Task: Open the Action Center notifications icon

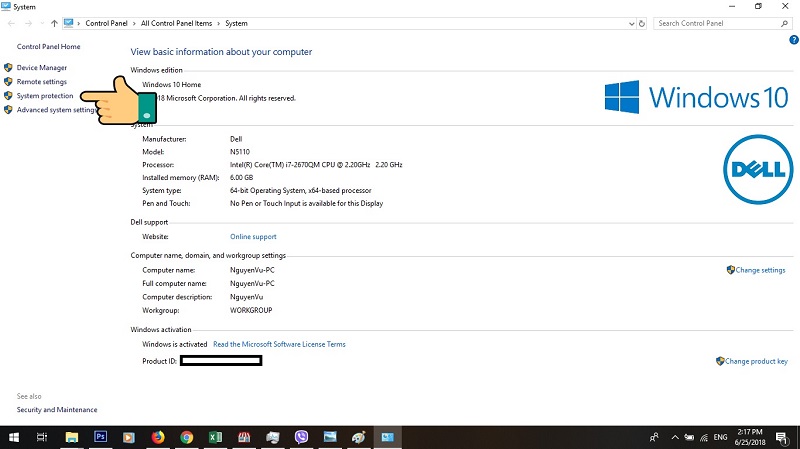Action: (782, 437)
